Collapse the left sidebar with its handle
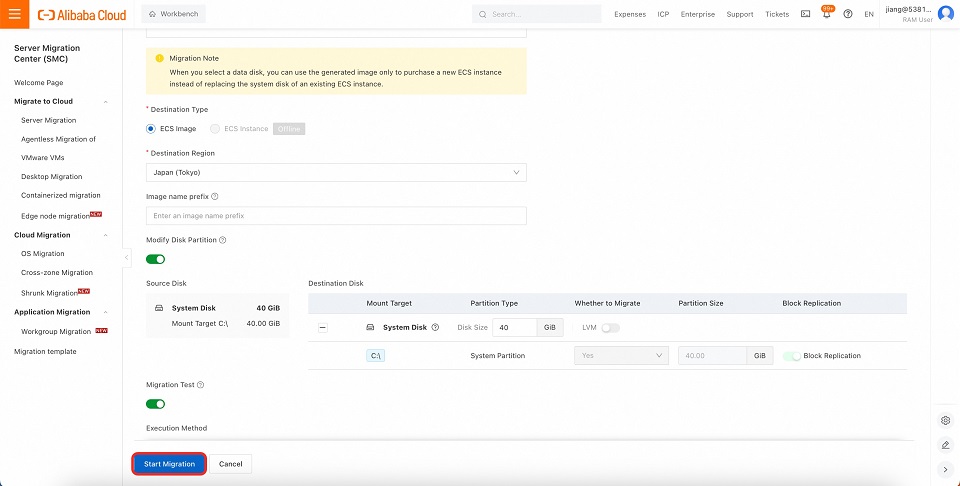The height and width of the screenshot is (486, 960). coord(127,258)
